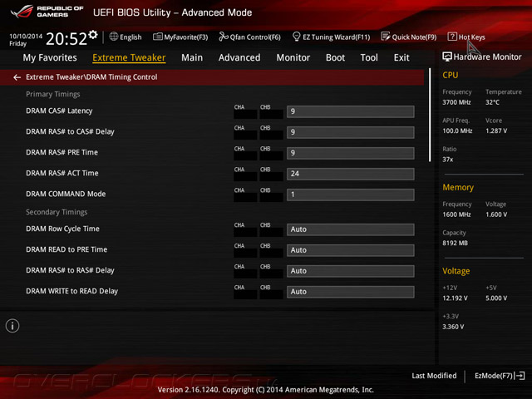Click the info circle icon

12,326
